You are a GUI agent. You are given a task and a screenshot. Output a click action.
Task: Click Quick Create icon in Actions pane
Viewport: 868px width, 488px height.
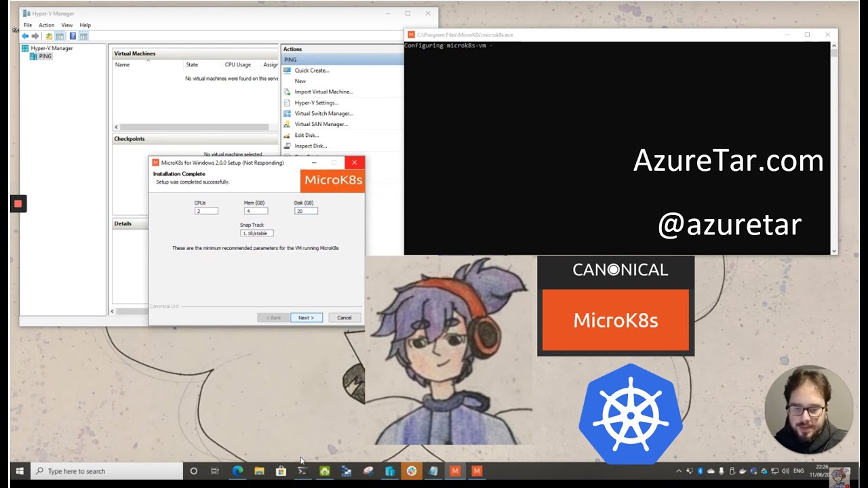pos(288,70)
